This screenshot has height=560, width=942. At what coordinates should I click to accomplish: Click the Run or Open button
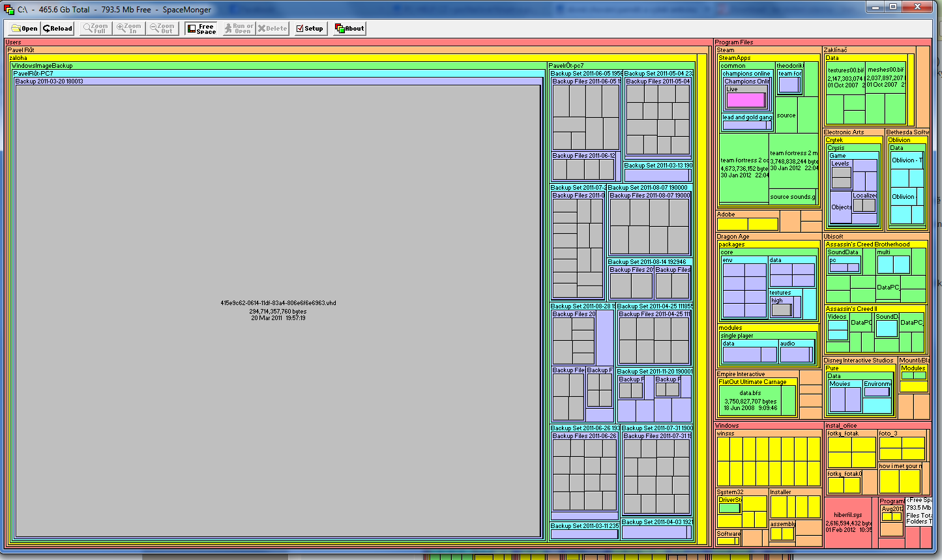tap(239, 29)
